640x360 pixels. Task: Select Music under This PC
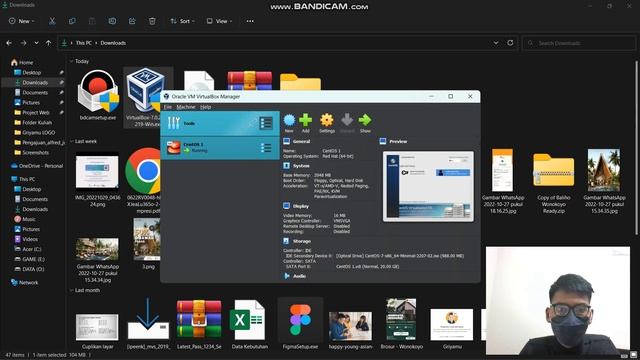[29, 219]
